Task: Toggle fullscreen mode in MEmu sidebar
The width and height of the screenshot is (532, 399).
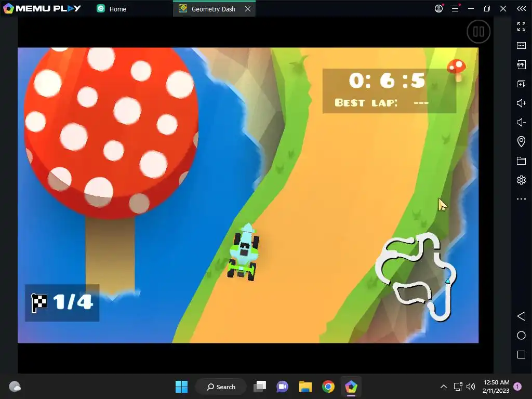Action: (x=521, y=26)
